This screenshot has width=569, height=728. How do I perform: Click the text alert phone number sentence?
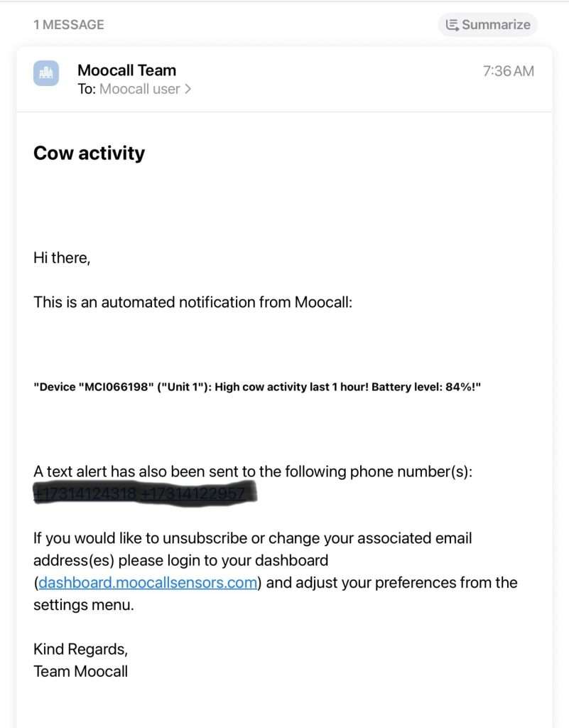point(252,471)
